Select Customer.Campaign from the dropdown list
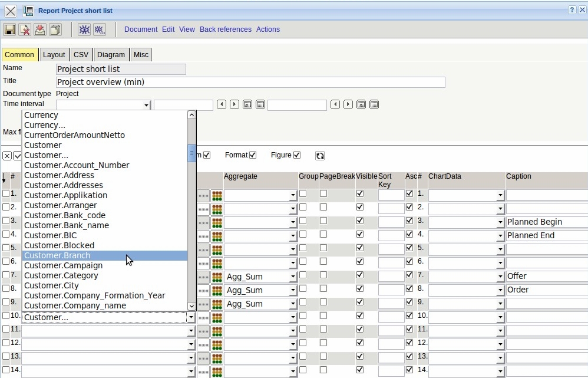 [x=64, y=265]
